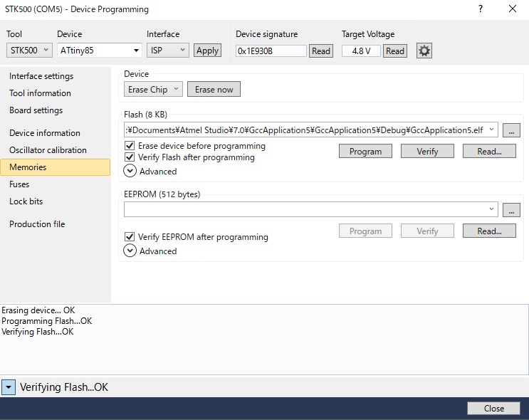
Task: Click the Target Voltage field 4.8 V
Action: pyautogui.click(x=361, y=51)
